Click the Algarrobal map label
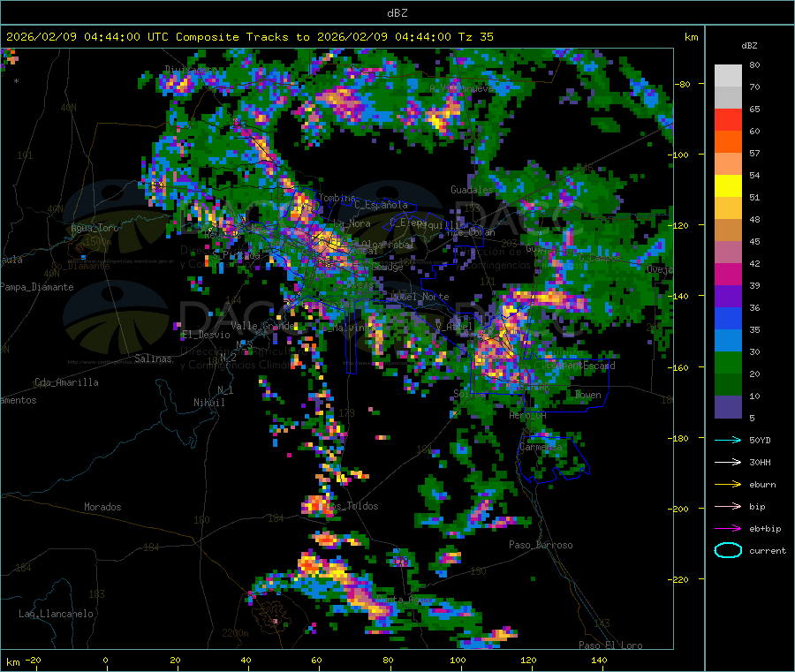 point(388,245)
